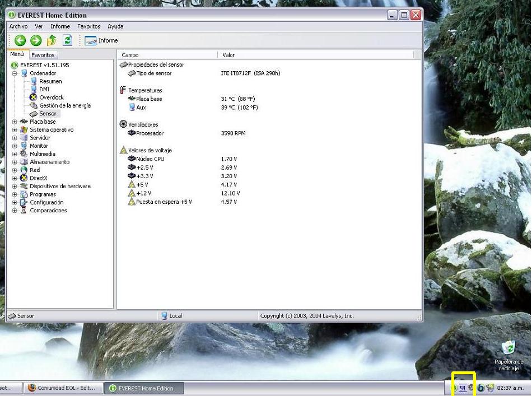Viewport: 532px width, 396px height.
Task: Click the EVEREST icon in the title bar
Action: (x=12, y=15)
